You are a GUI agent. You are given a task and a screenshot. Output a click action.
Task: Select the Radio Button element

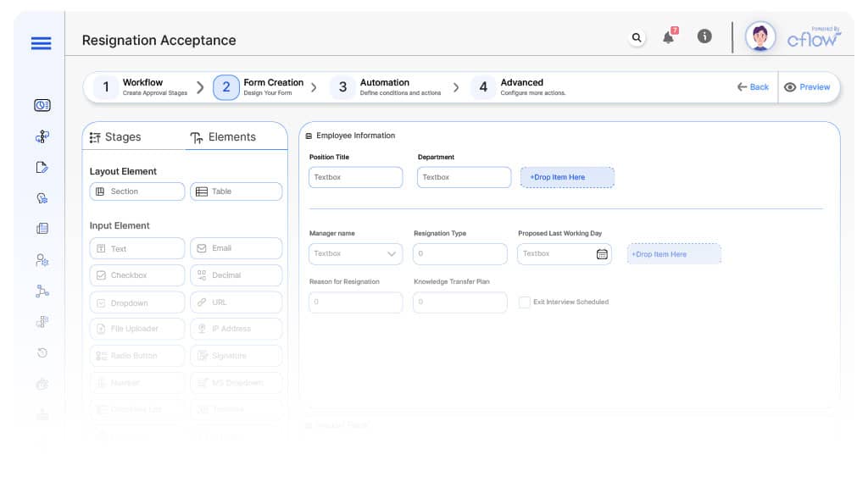[136, 356]
